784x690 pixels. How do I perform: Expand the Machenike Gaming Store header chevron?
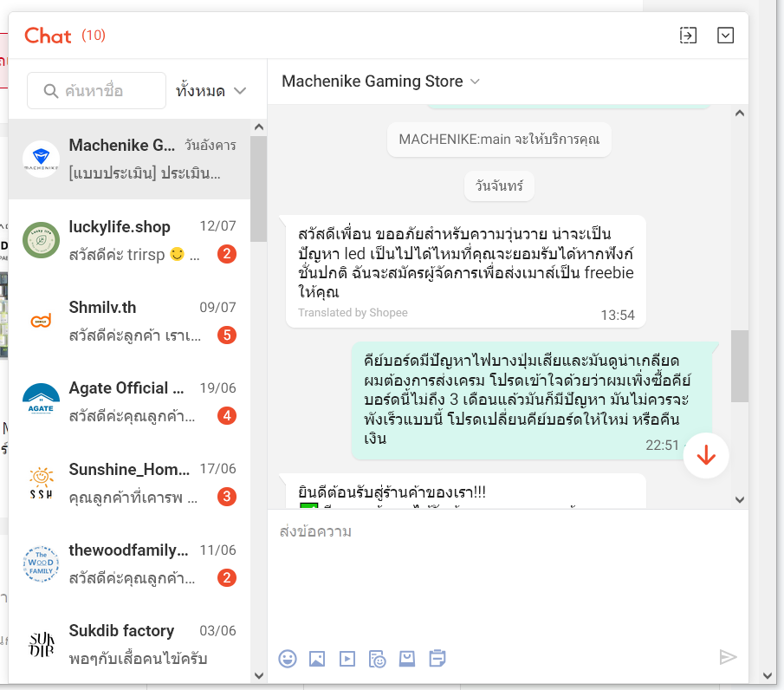tap(475, 81)
